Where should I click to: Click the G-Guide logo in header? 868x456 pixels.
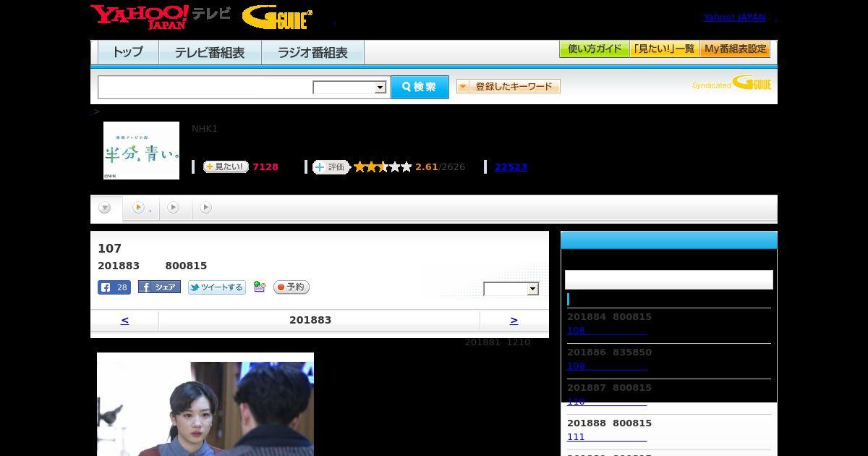[277, 17]
